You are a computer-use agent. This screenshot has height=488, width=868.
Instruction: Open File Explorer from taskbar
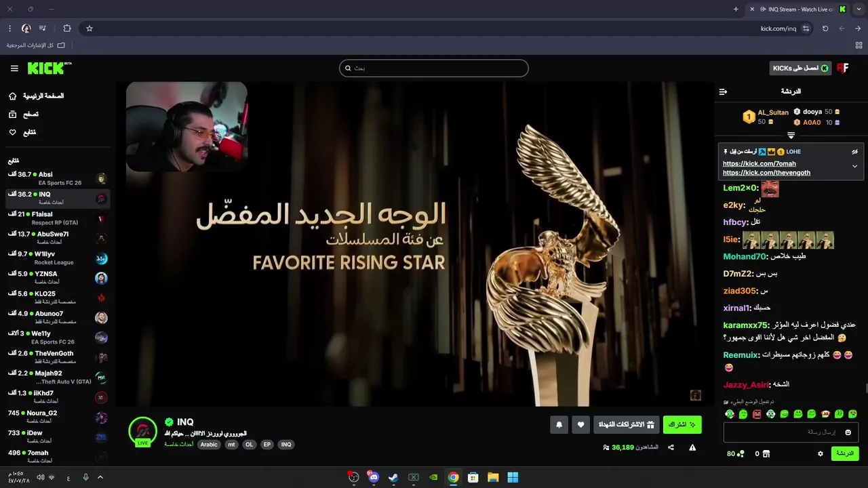click(493, 477)
